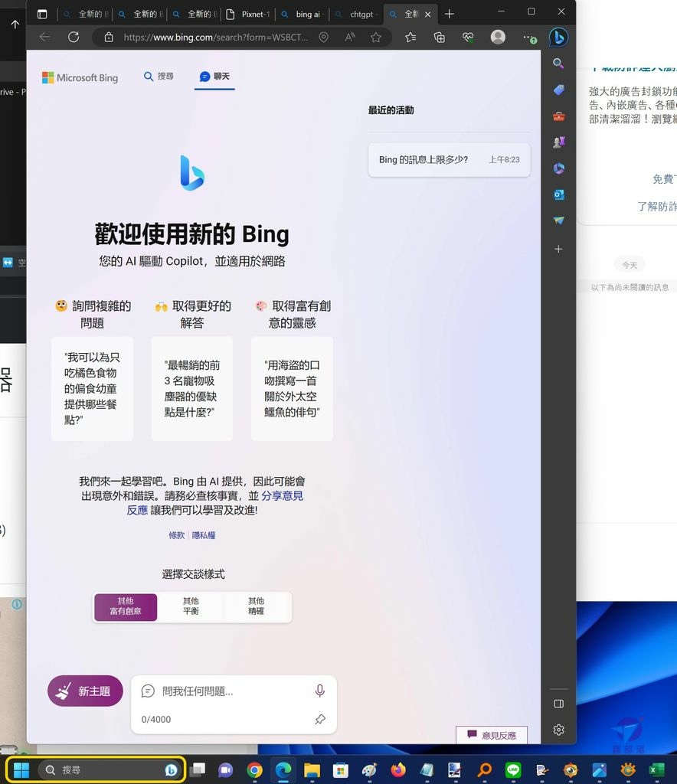
Task: Open the Favorites list icon
Action: [x=410, y=37]
